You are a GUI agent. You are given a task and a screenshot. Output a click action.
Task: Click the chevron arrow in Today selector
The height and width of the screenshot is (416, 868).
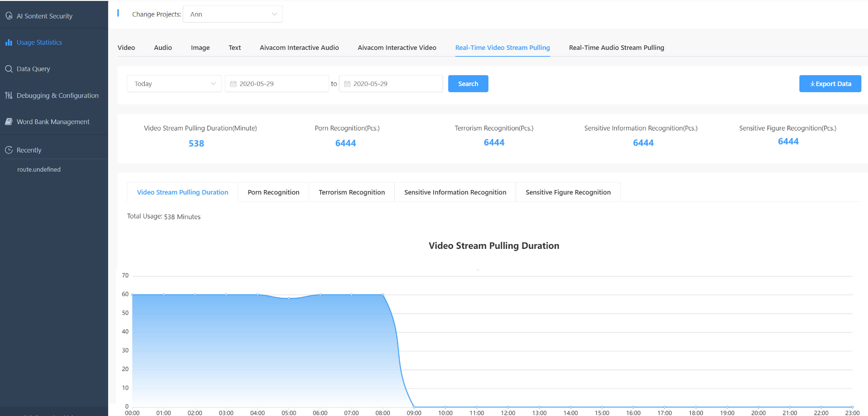(x=213, y=84)
